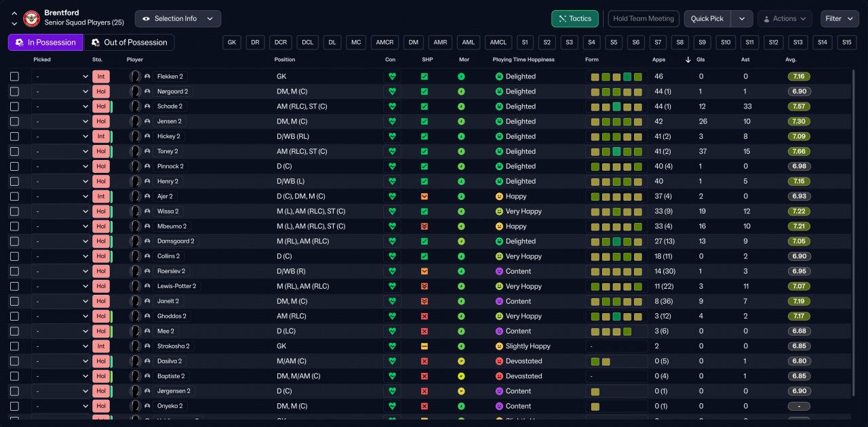Screen dimensions: 868x427
Task: Click Flekken's condition heart icon
Action: click(392, 77)
